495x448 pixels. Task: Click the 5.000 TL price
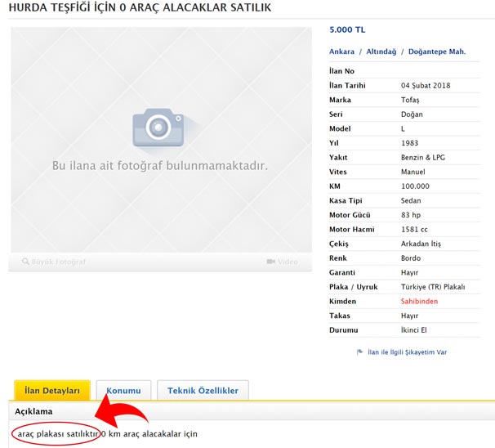click(347, 29)
